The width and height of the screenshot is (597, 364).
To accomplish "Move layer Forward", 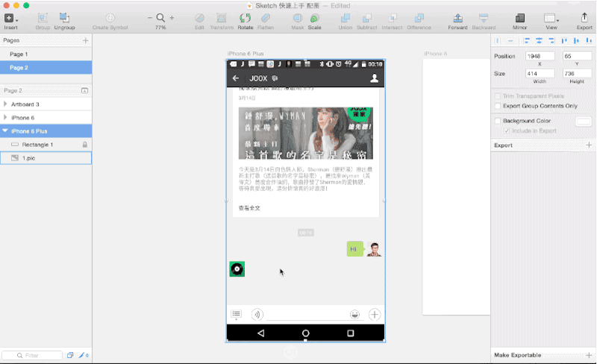I will pos(457,18).
